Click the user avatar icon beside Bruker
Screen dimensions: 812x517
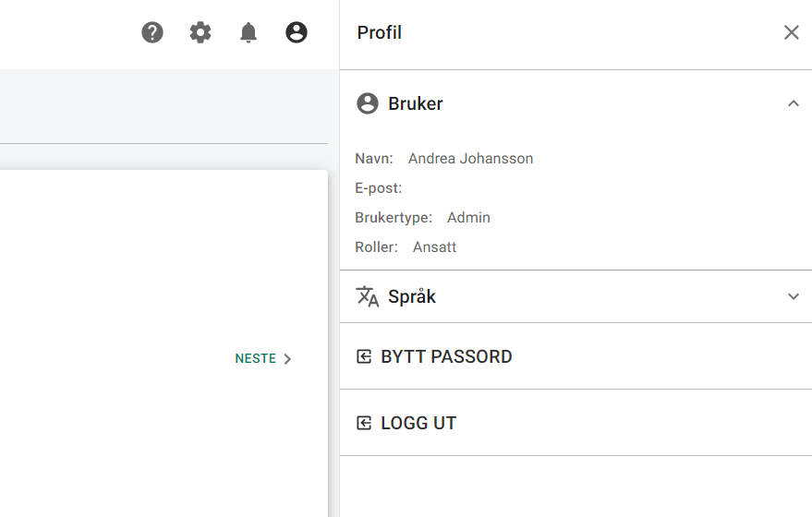click(x=368, y=103)
